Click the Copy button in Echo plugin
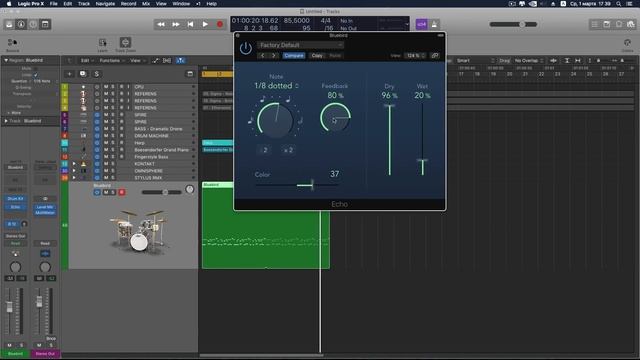Screen dimensions: 640x360 pos(317,56)
